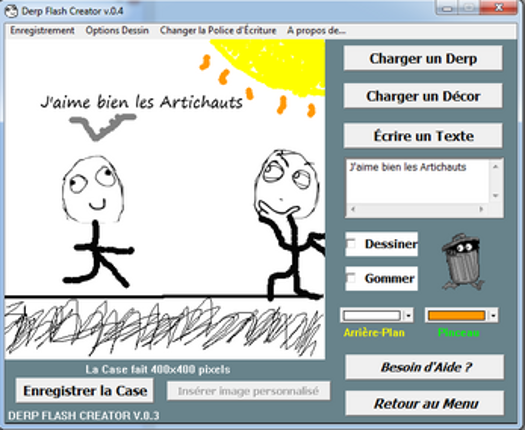Click the Pinceau green label
The height and width of the screenshot is (430, 525).
(x=458, y=333)
